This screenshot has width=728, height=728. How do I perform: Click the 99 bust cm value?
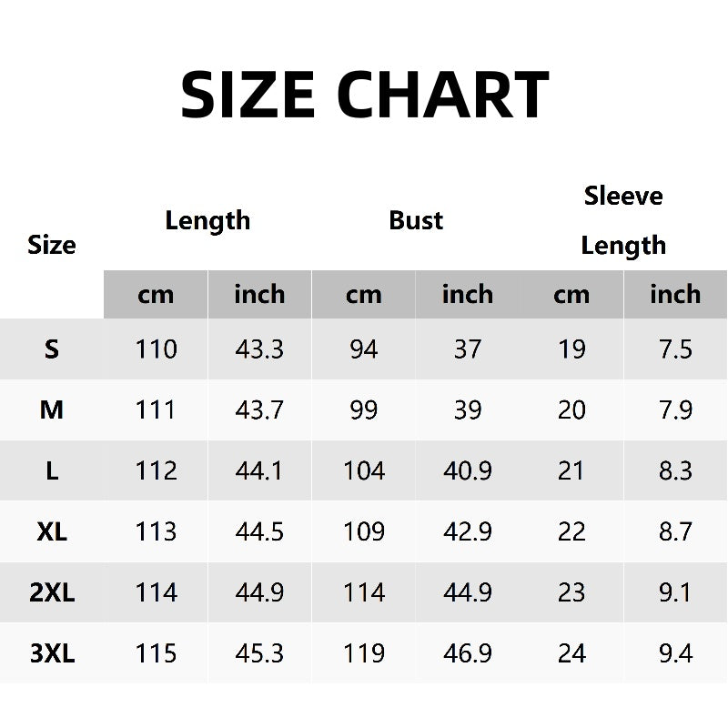[364, 409]
